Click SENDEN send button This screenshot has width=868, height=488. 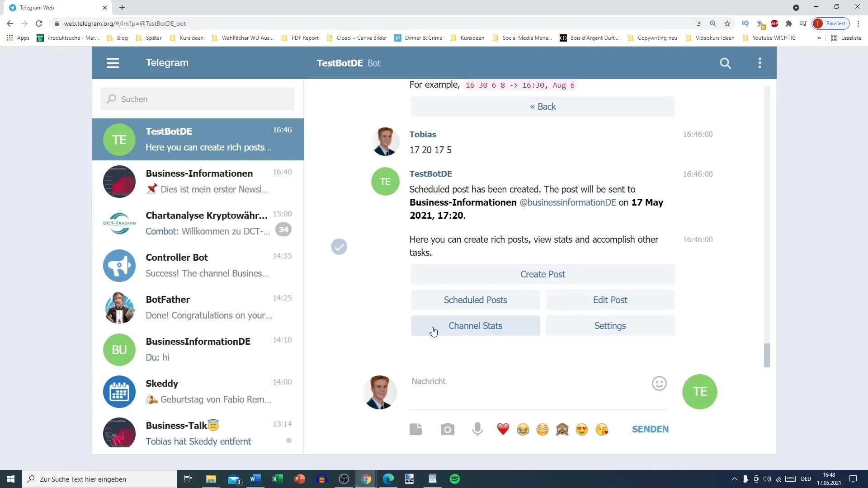[650, 429]
